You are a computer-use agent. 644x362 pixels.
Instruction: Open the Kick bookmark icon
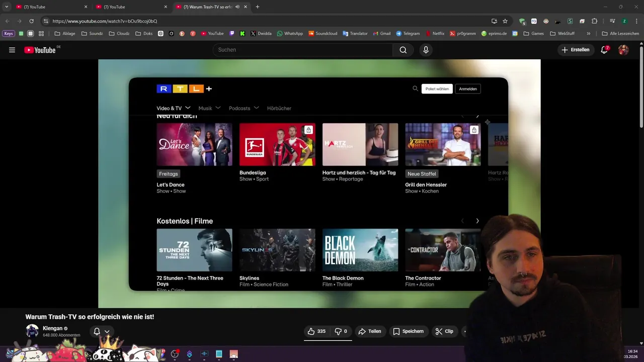(243, 34)
